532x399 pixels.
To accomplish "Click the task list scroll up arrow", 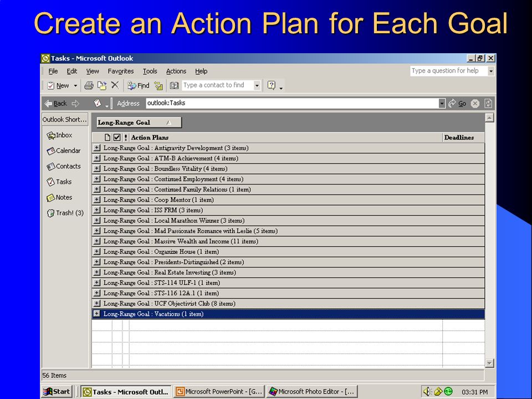I will pyautogui.click(x=489, y=117).
